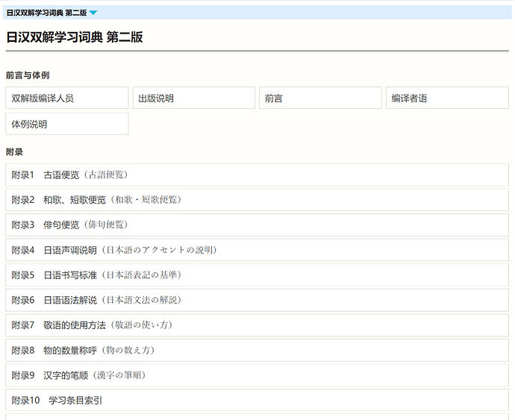515x420 pixels.
Task: Click the 附录 section heading
Action: pos(14,152)
